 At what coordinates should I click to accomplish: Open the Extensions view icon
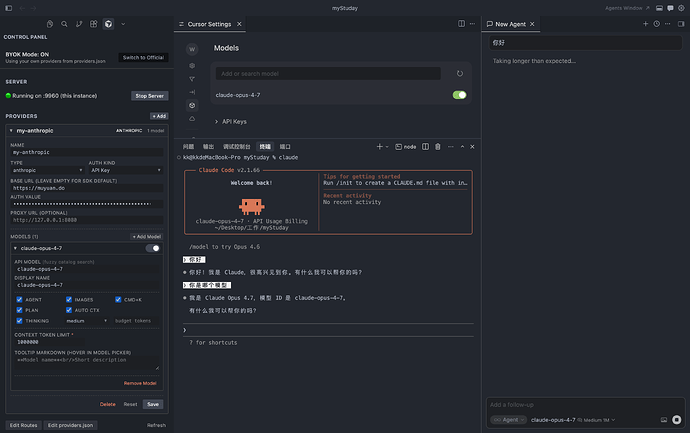click(x=93, y=24)
